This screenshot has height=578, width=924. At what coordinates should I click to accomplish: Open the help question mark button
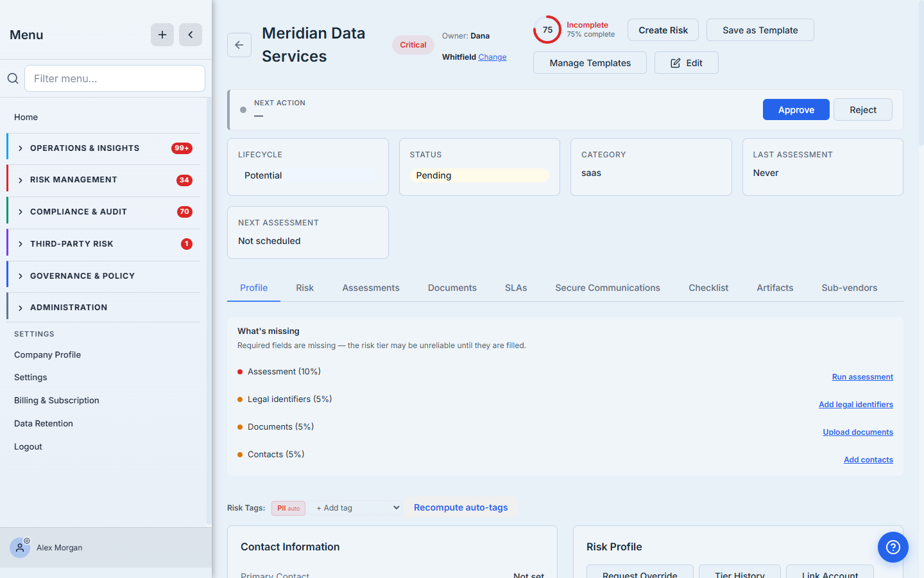point(893,547)
